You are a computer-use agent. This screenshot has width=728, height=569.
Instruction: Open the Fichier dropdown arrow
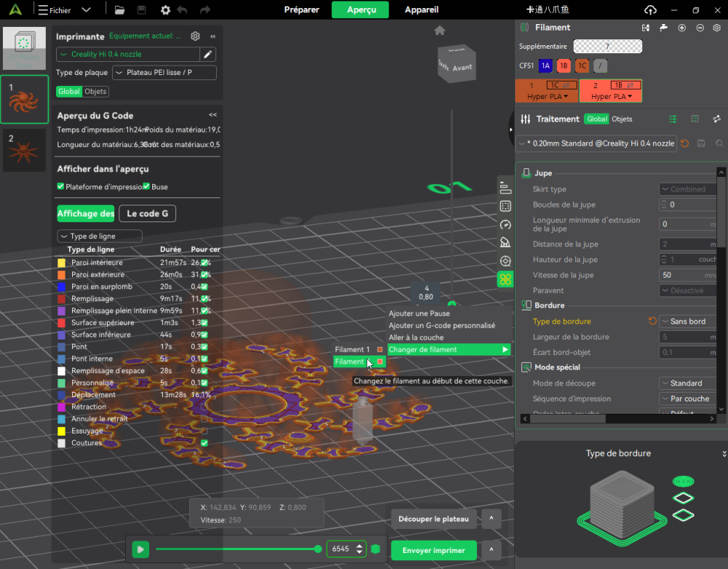(x=87, y=9)
